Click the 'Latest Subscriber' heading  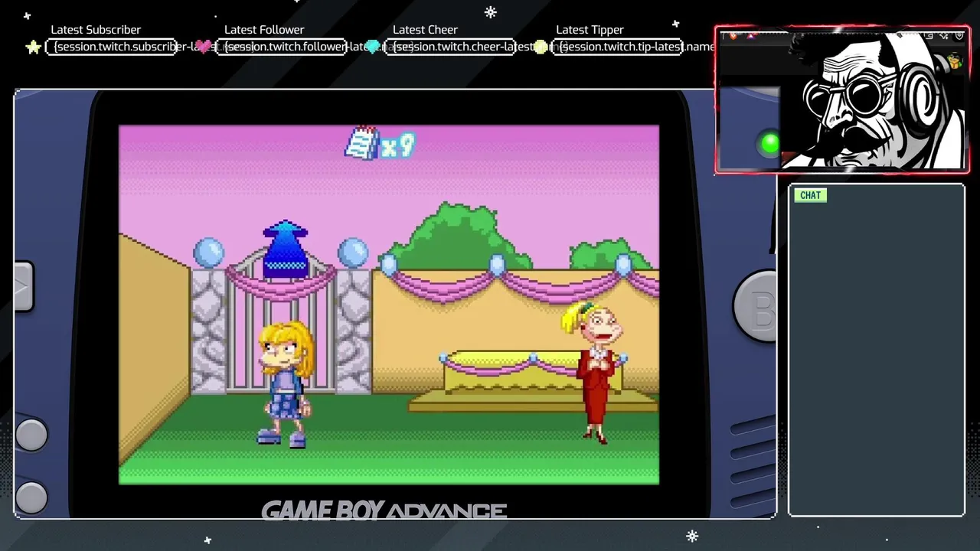(96, 30)
